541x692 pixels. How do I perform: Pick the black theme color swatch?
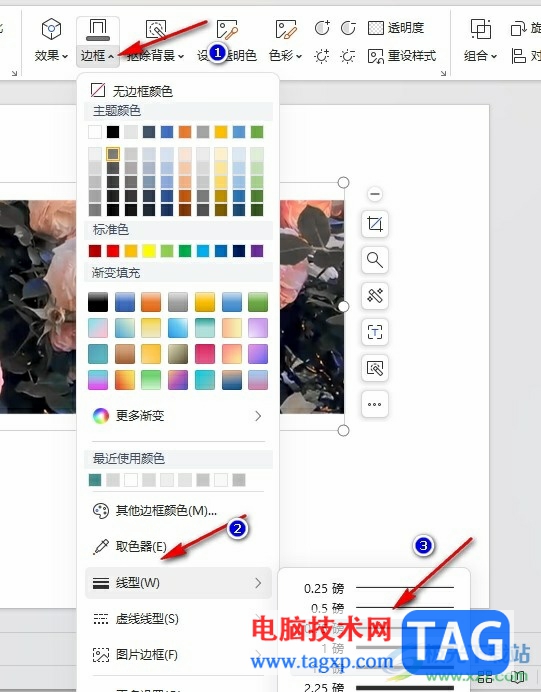(x=113, y=132)
